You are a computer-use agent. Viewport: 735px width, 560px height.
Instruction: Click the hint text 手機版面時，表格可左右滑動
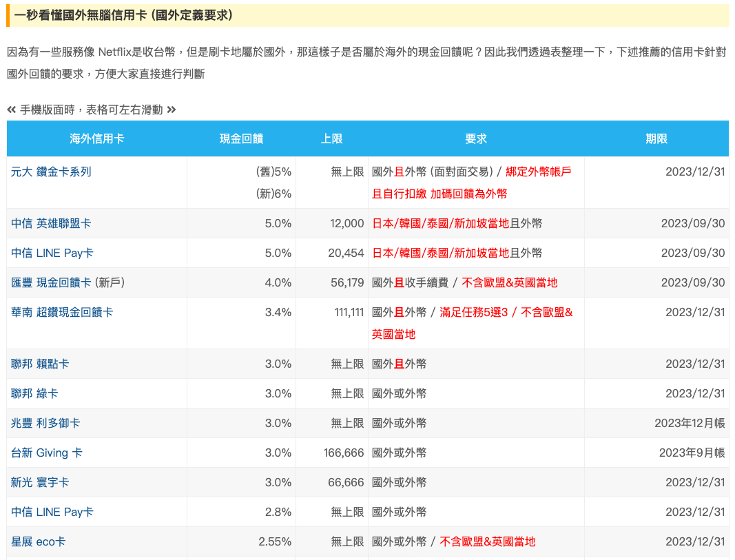tap(92, 110)
